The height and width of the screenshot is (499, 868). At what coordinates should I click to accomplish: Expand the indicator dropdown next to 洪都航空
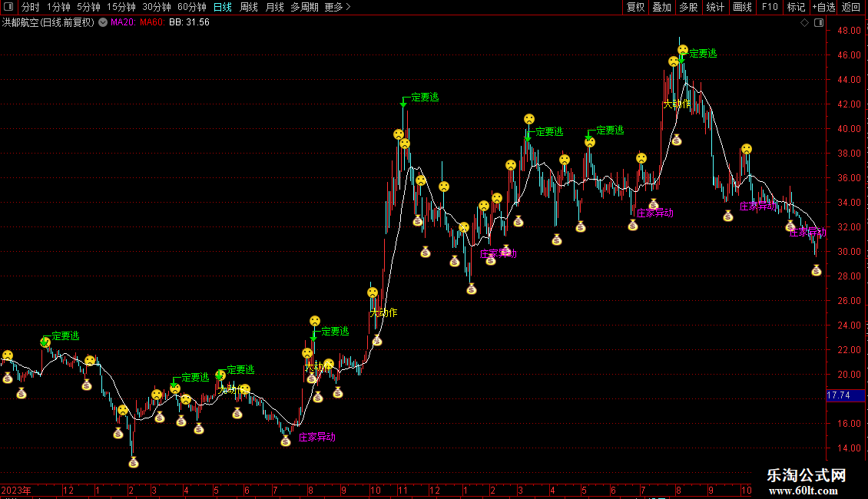[x=103, y=23]
